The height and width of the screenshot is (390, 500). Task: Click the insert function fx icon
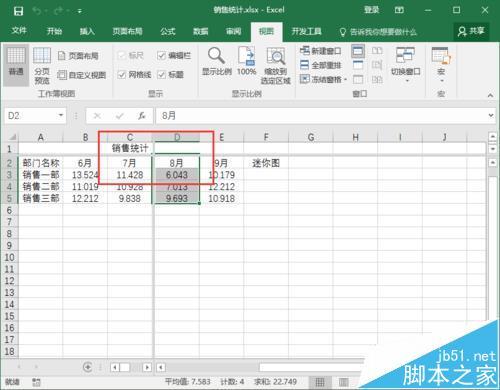(x=142, y=116)
